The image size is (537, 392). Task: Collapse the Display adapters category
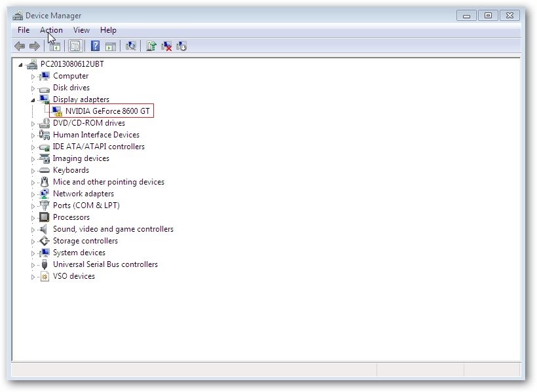pyautogui.click(x=33, y=100)
